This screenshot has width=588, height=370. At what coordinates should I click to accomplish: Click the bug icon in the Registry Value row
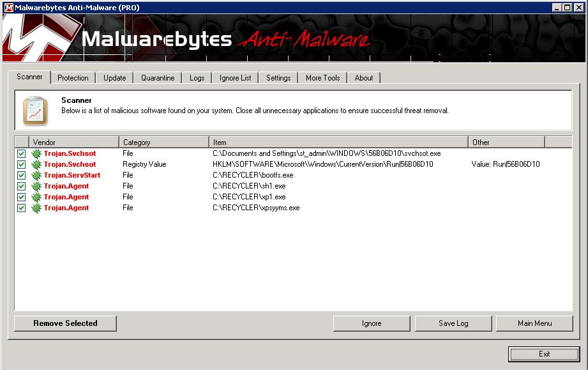[36, 164]
